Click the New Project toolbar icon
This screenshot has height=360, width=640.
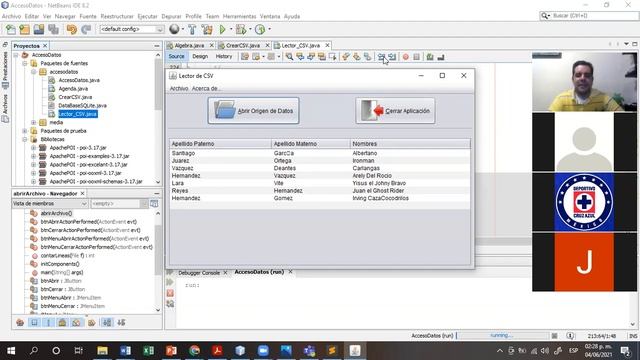pyautogui.click(x=24, y=29)
